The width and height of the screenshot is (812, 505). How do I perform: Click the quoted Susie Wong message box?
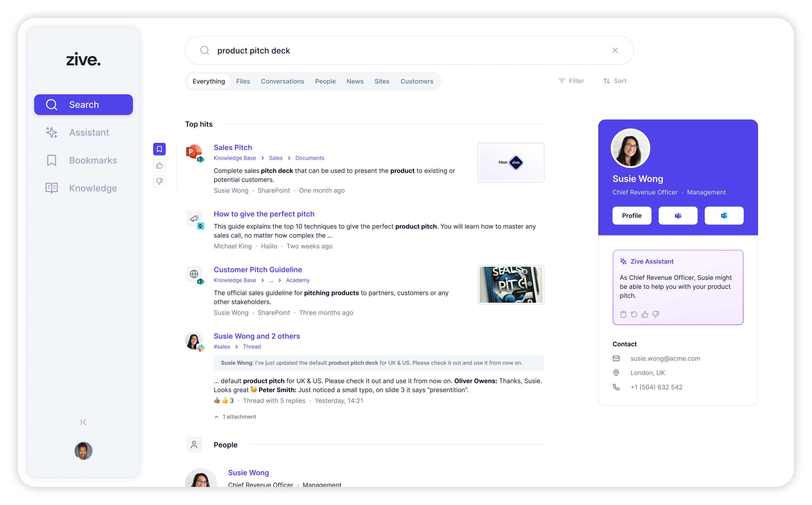pyautogui.click(x=379, y=363)
